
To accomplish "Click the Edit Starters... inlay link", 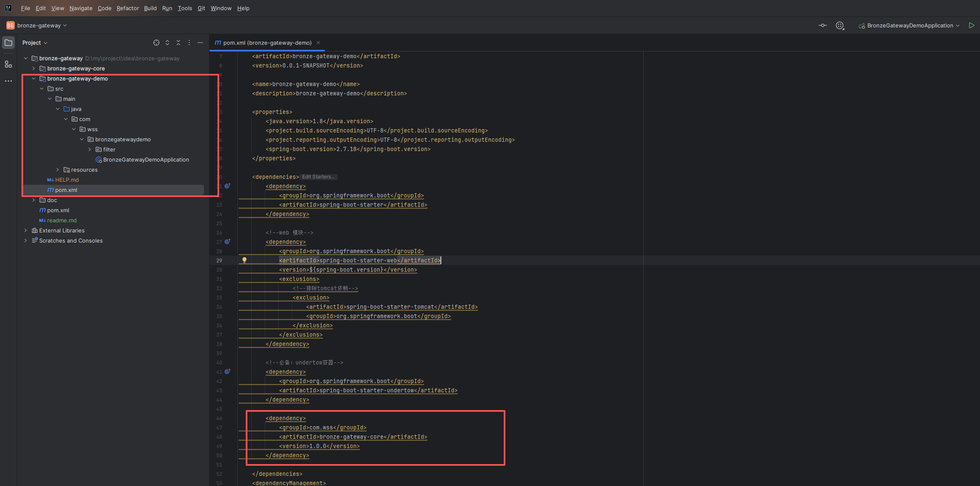I will (319, 177).
